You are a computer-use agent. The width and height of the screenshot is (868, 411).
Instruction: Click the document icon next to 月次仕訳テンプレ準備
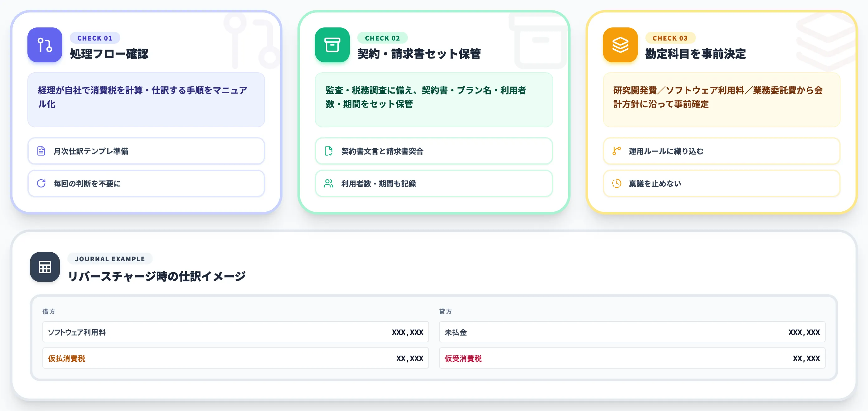[41, 151]
